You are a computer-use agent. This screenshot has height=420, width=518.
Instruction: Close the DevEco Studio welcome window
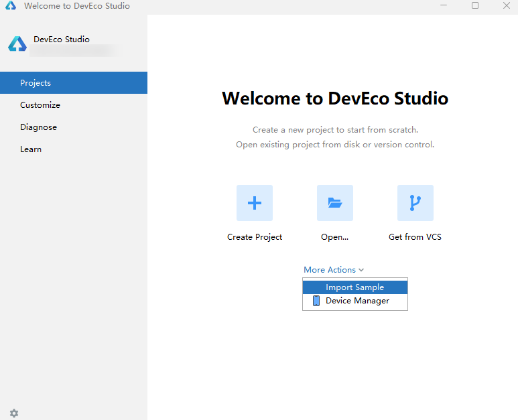click(506, 6)
